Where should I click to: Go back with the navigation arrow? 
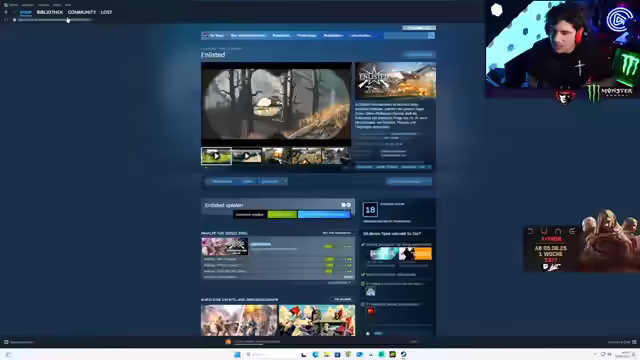[x=6, y=12]
